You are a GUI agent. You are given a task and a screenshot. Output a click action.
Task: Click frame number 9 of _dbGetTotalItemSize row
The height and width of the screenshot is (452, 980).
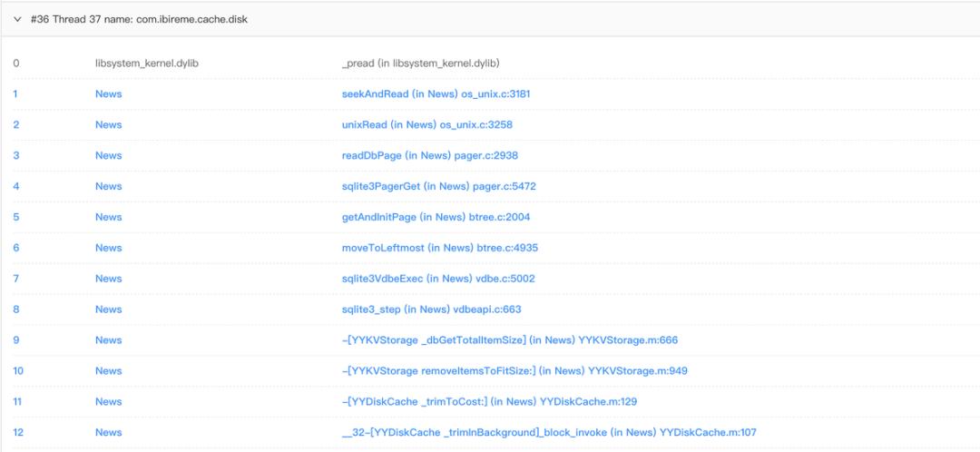coord(16,340)
